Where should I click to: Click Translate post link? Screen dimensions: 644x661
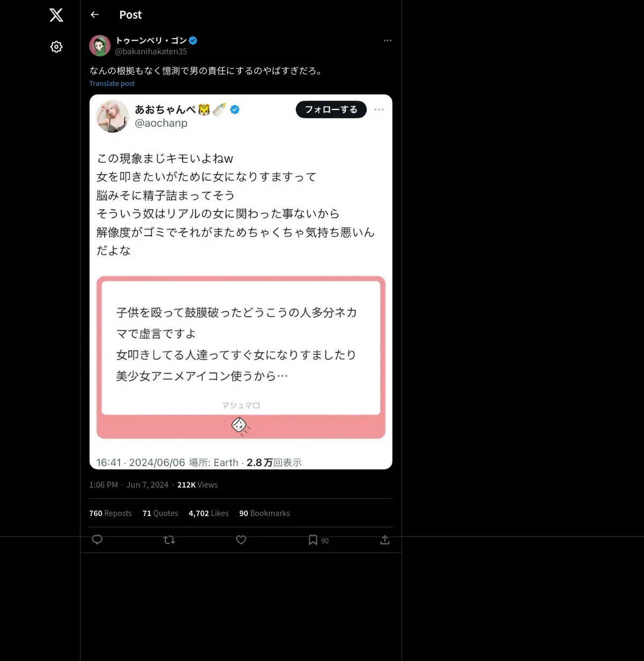[x=112, y=83]
